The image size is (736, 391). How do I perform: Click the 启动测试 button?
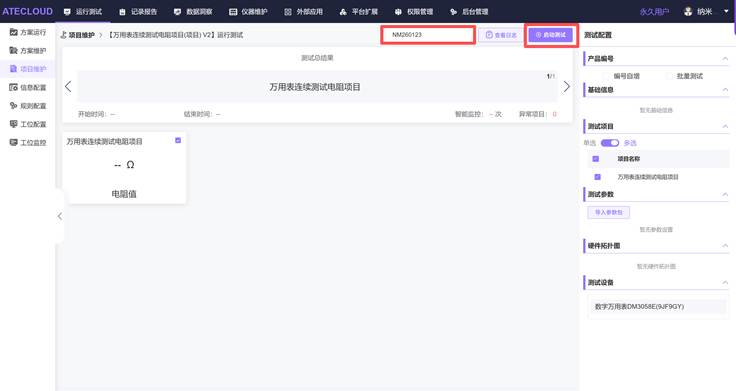point(551,35)
